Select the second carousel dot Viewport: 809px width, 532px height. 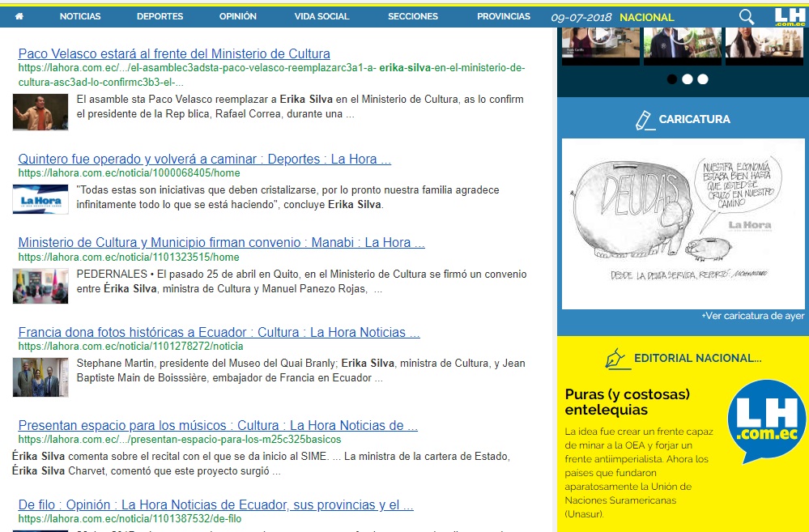pos(687,79)
